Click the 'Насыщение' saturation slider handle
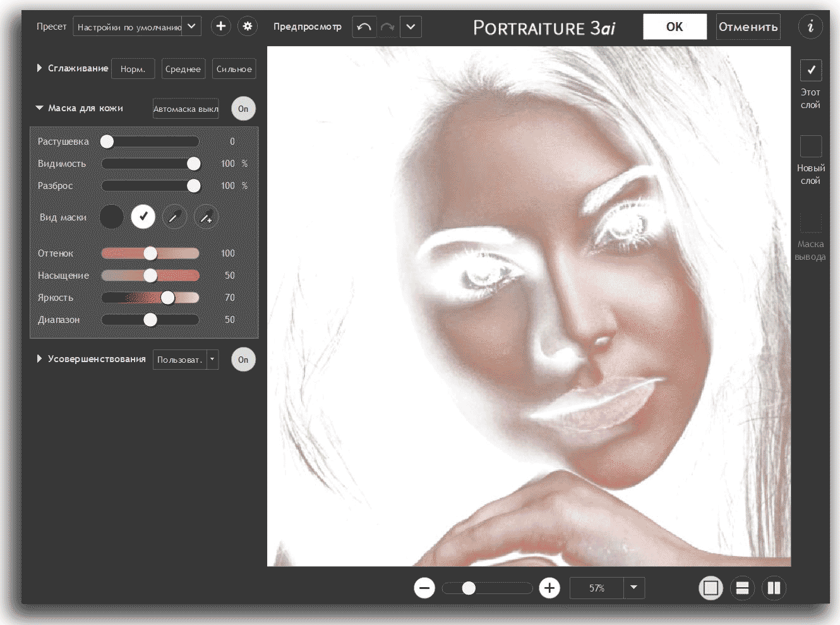This screenshot has height=625, width=840. [x=150, y=276]
